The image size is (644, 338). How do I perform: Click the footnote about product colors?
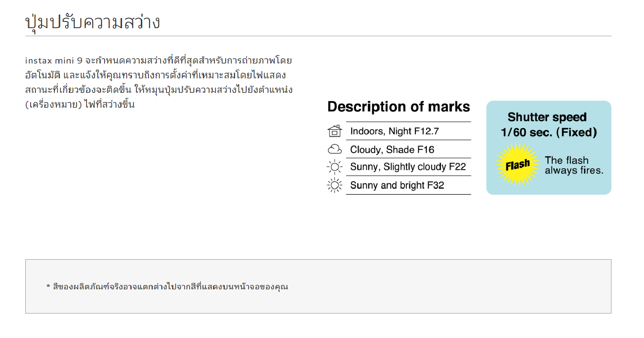pos(167,287)
